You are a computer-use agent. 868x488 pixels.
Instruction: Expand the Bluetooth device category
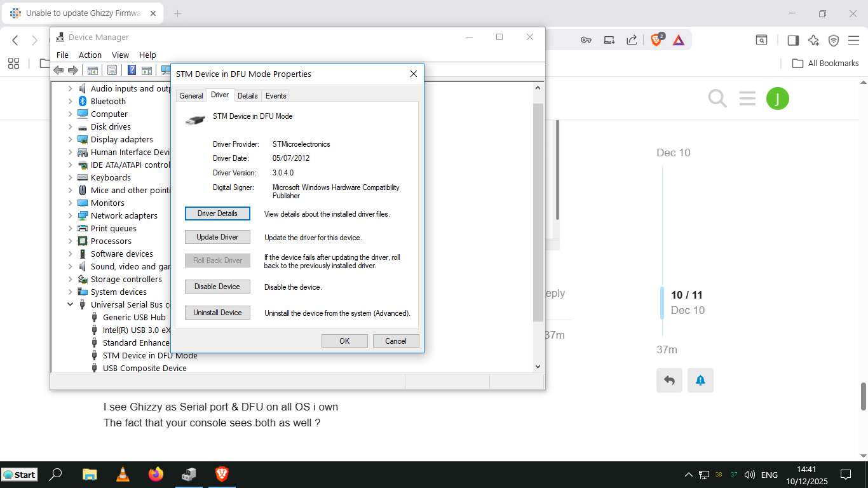point(71,101)
